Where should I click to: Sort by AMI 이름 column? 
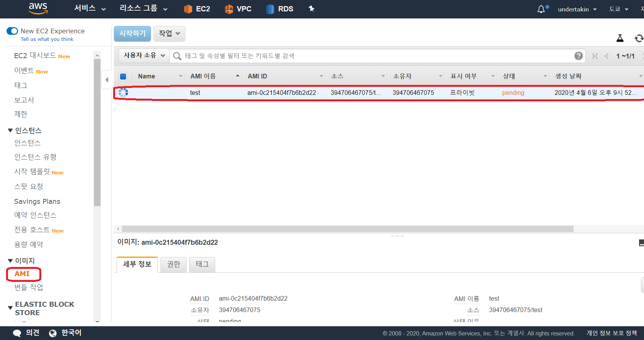click(x=203, y=76)
